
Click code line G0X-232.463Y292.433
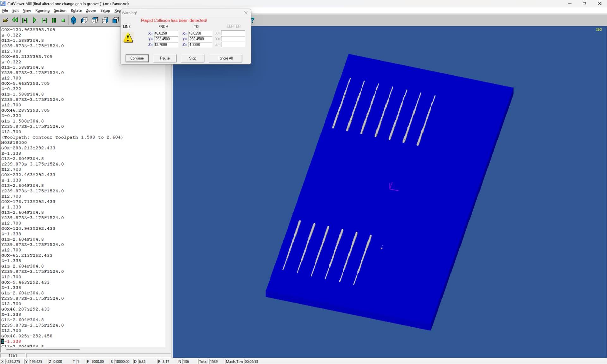point(28,175)
